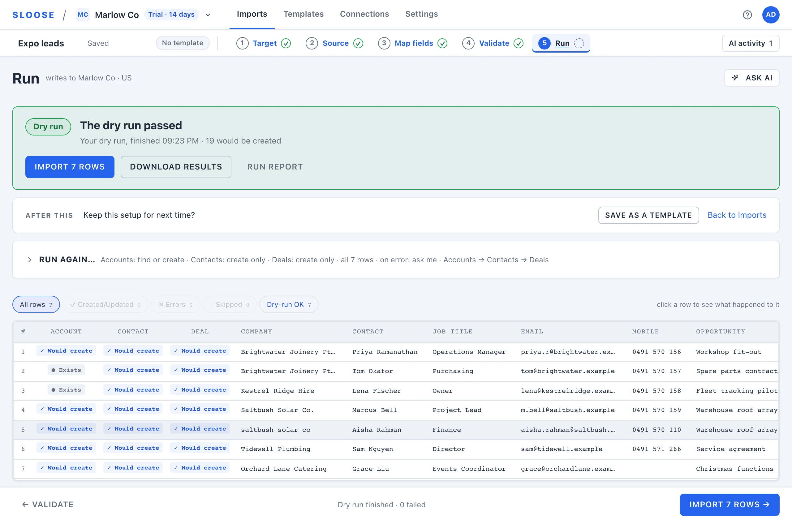Open the help question mark icon
The image size is (792, 532).
point(747,15)
